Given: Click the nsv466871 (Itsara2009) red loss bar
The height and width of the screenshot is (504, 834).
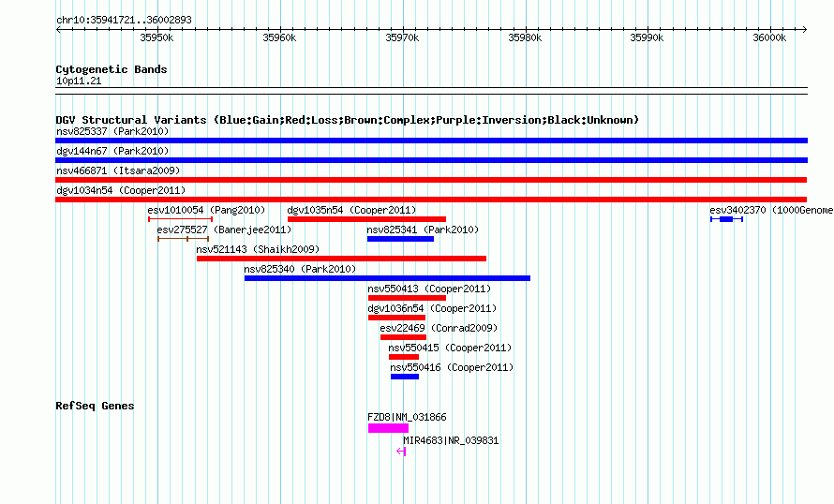Looking at the screenshot, I should click(431, 180).
